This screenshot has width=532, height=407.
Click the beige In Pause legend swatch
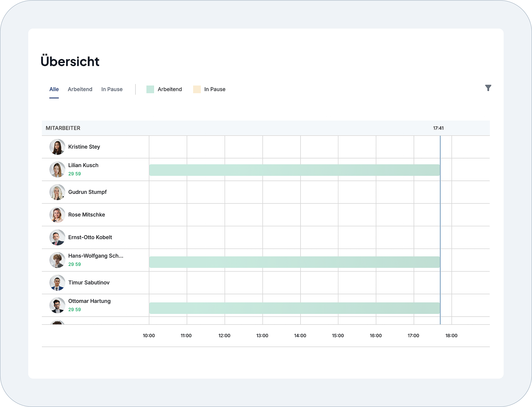(197, 89)
